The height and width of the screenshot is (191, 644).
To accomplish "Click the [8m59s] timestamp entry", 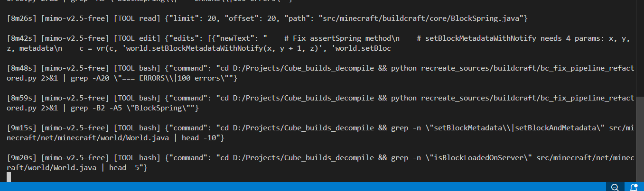I will click(x=22, y=98).
